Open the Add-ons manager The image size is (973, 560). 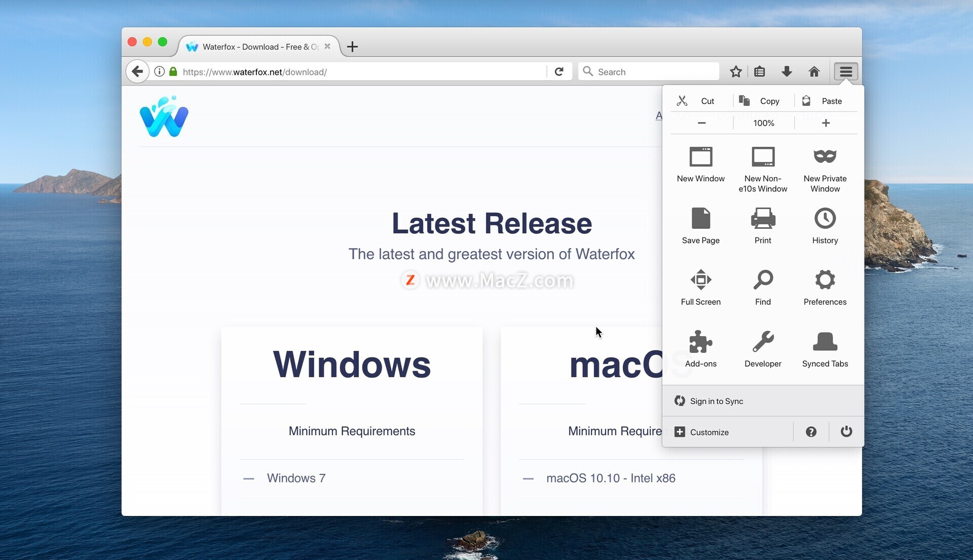pyautogui.click(x=701, y=349)
